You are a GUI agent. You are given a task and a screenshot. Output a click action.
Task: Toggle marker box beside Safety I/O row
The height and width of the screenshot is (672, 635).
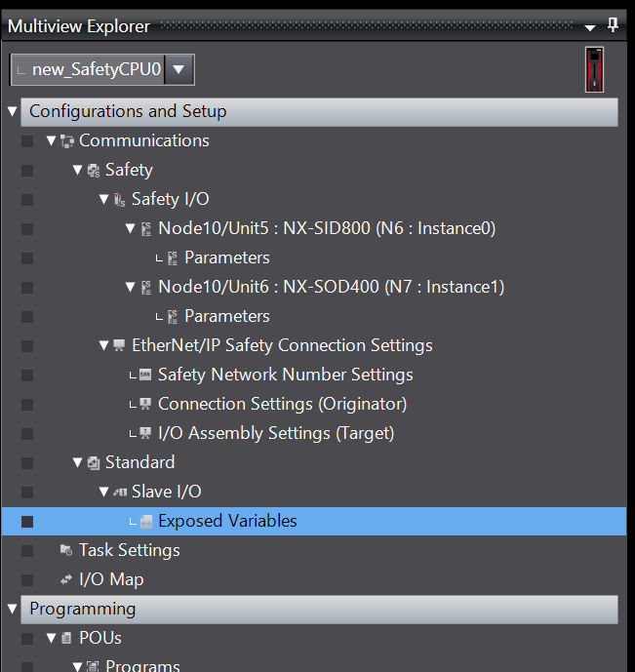coord(27,200)
